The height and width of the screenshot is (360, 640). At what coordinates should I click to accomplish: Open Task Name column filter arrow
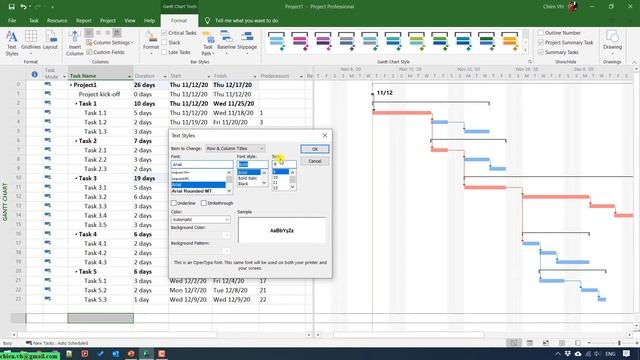[x=129, y=76]
